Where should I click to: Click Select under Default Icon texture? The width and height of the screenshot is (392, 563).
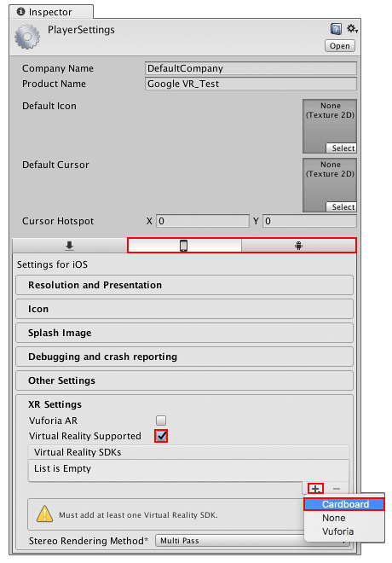341,148
